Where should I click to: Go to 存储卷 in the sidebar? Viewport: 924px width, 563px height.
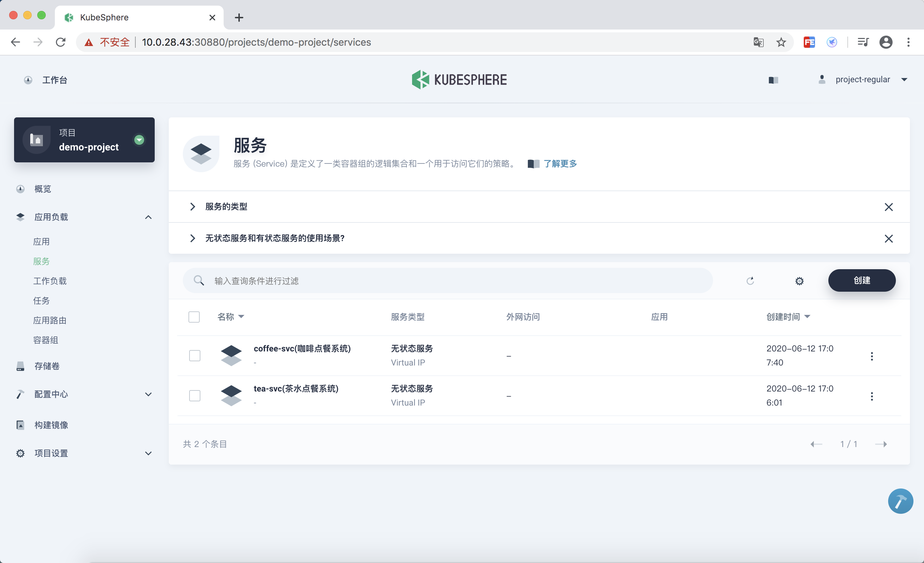pyautogui.click(x=47, y=366)
